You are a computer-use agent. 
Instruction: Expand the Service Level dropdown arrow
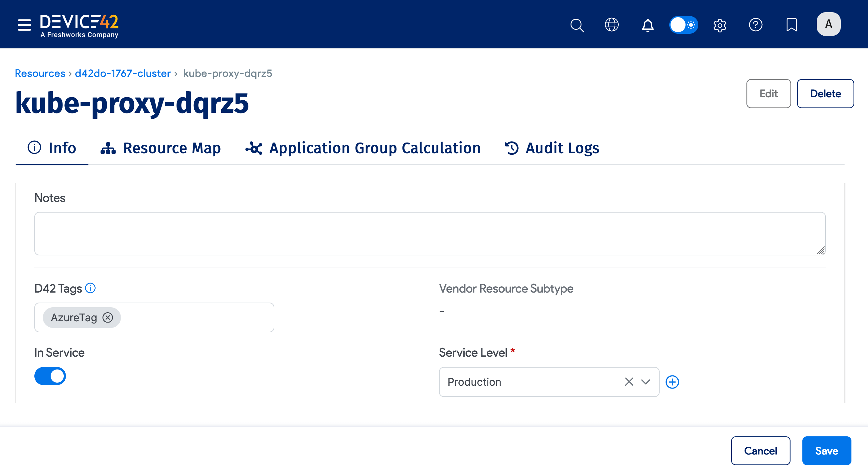646,382
